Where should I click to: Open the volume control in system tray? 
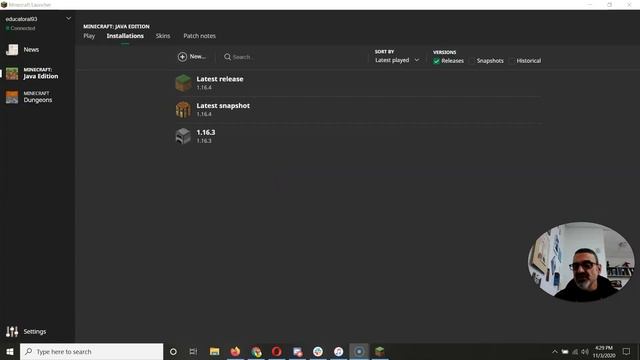coord(585,351)
